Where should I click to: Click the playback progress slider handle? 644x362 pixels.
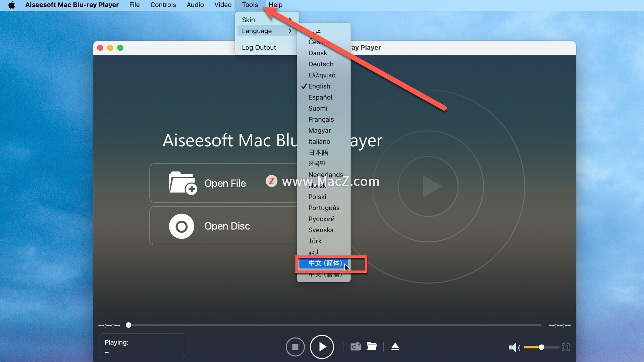(128, 325)
